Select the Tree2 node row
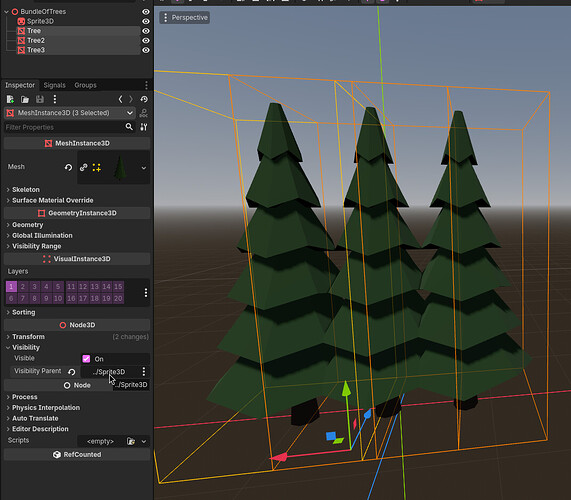 tap(78, 40)
